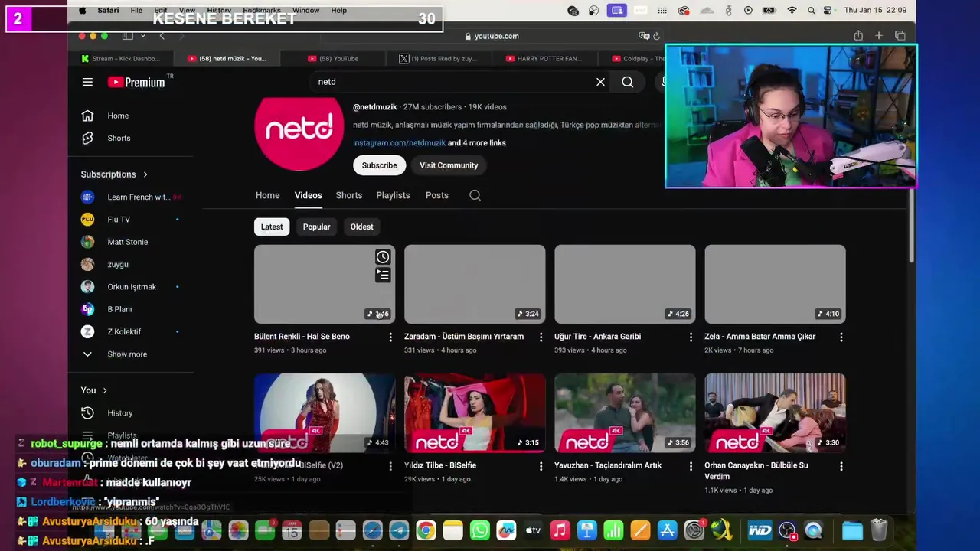
Task: Go back with Safari back arrow
Action: pyautogui.click(x=162, y=36)
